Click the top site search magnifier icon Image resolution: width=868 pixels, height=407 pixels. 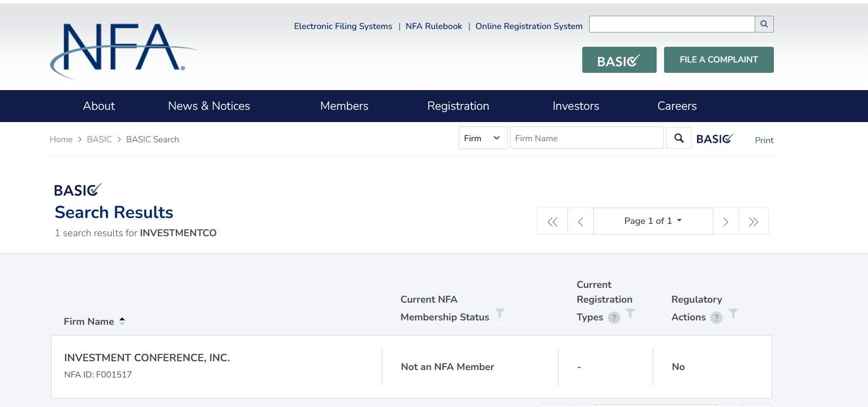pos(764,24)
